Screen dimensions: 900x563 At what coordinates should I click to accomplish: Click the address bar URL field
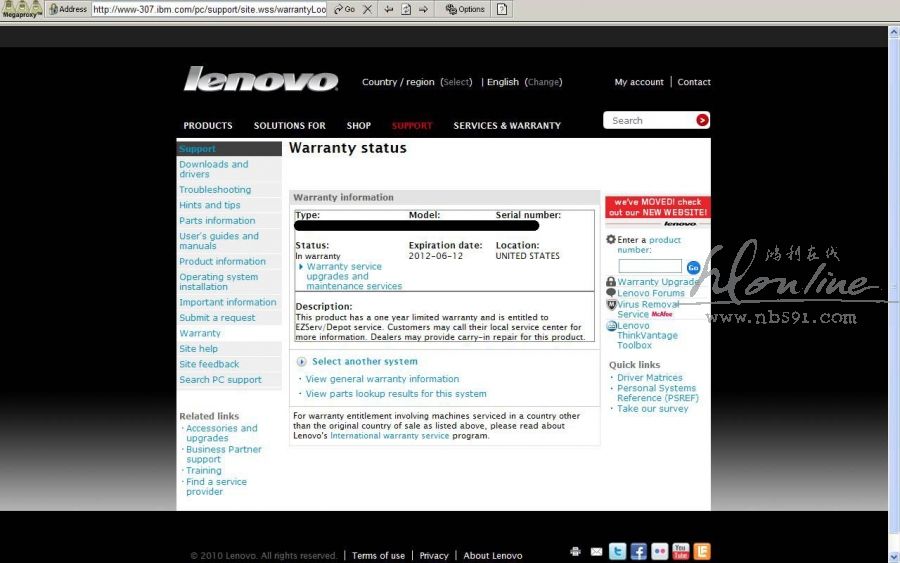coord(209,9)
